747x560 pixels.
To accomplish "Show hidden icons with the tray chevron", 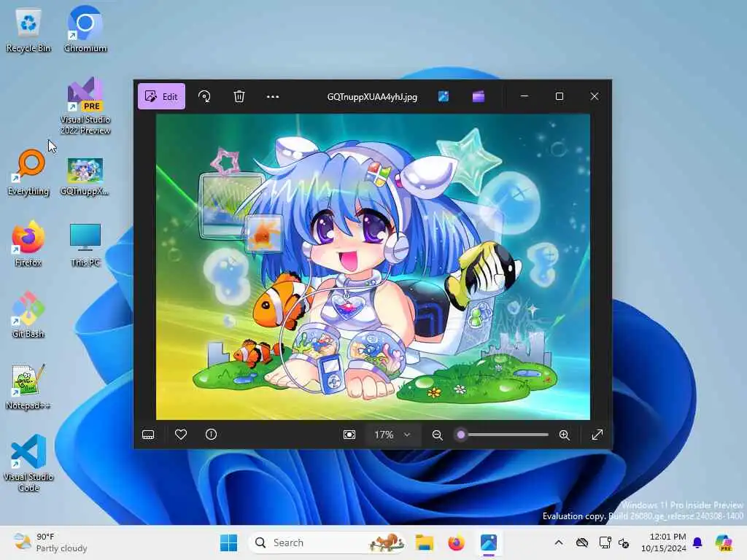I will pos(559,542).
